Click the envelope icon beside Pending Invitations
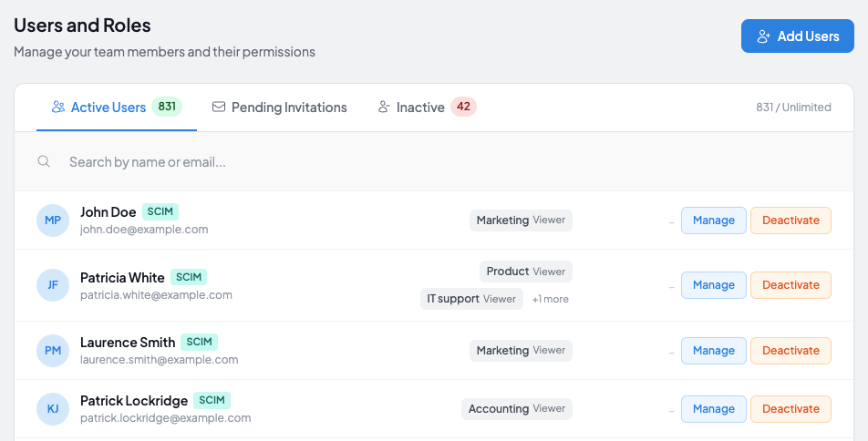868x441 pixels. (219, 107)
